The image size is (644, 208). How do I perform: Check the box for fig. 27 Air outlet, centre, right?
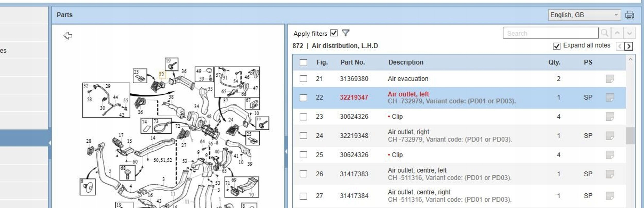click(303, 196)
